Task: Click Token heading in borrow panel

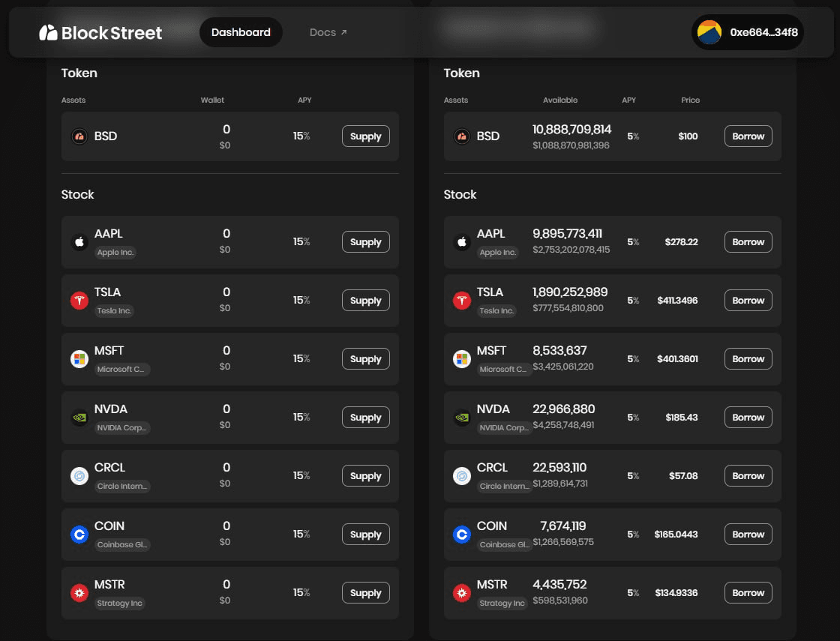Action: (462, 73)
